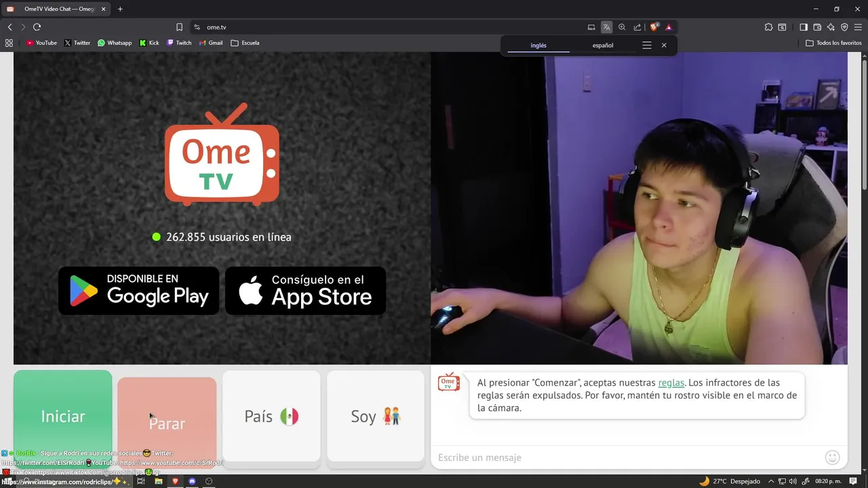Click the OmeTV avatar icon in the chat message

448,382
